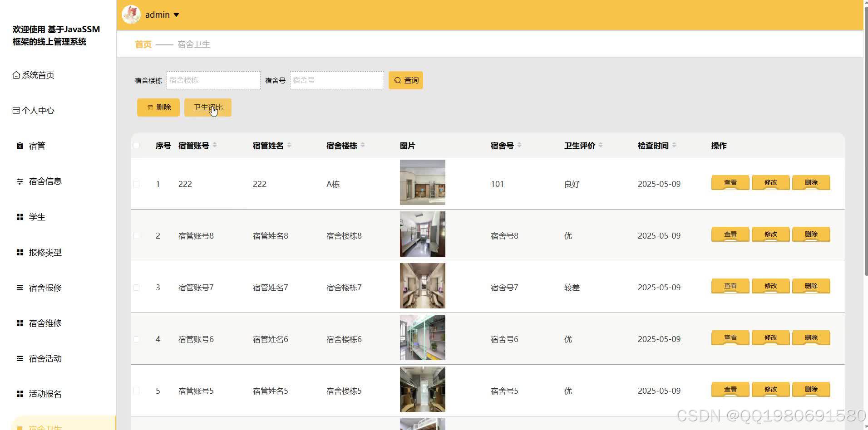
Task: Click the 宿舍信息 filter icon
Action: pyautogui.click(x=20, y=181)
